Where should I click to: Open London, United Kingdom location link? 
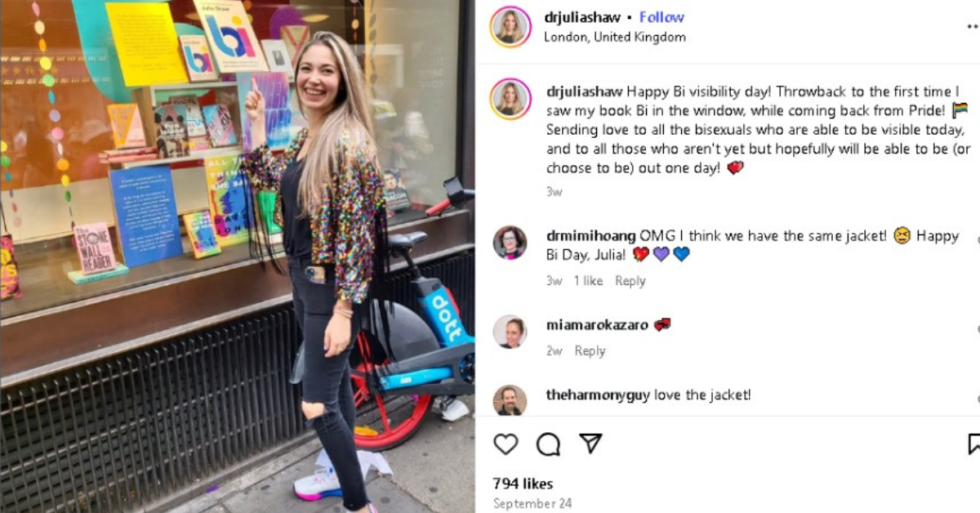(615, 37)
